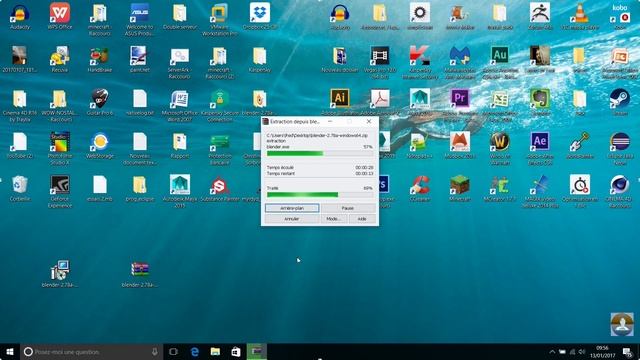Select the blender 2.78a WinRAR archive icon
The width and height of the screenshot is (640, 360).
[139, 273]
